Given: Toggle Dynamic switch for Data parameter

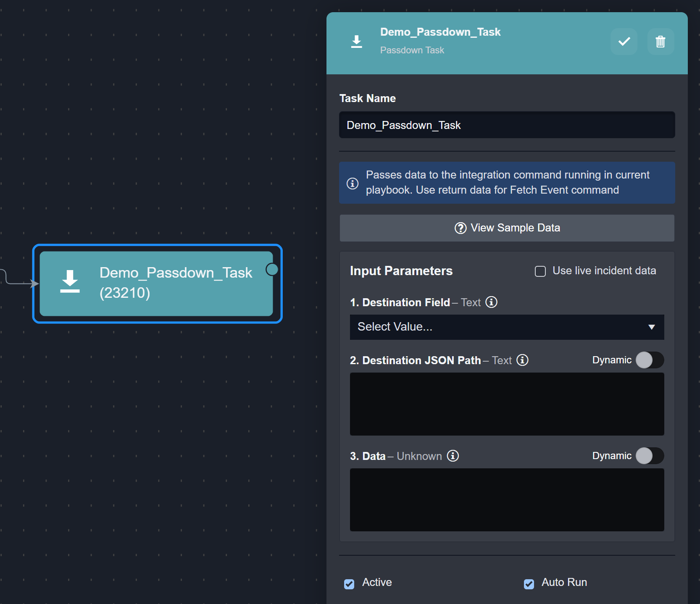Looking at the screenshot, I should [649, 456].
